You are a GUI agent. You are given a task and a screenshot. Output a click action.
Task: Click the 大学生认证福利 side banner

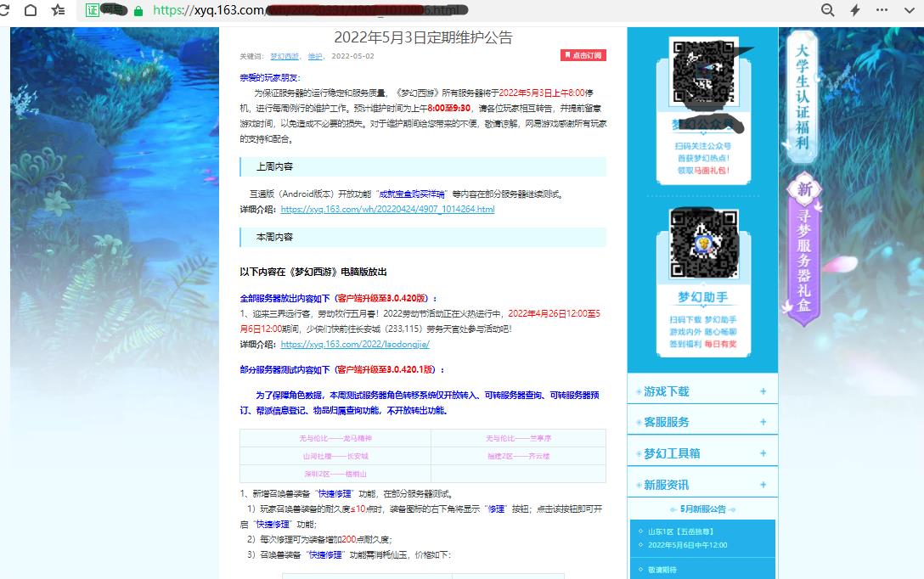tap(802, 97)
